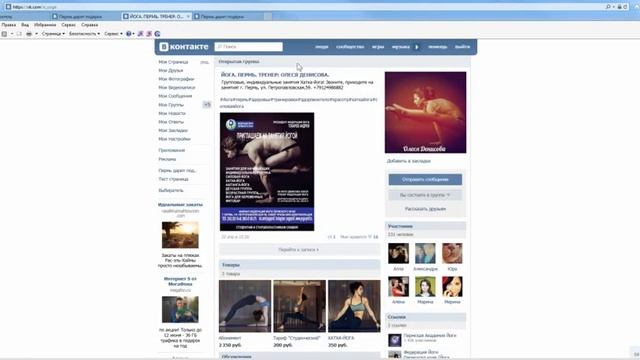Open the Избранное menu
Screen dimensions: 640x360
(x=45, y=25)
